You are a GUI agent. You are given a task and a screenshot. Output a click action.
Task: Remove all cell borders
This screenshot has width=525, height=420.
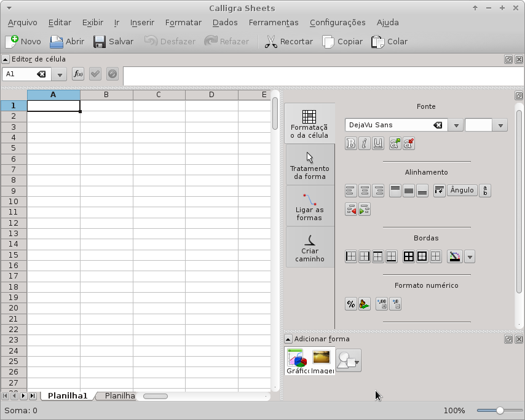[436, 256]
